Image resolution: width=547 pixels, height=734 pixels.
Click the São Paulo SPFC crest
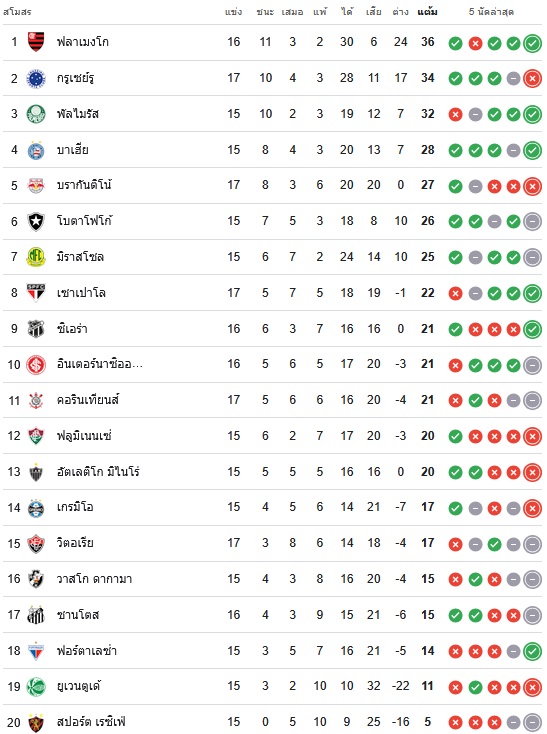pos(36,293)
